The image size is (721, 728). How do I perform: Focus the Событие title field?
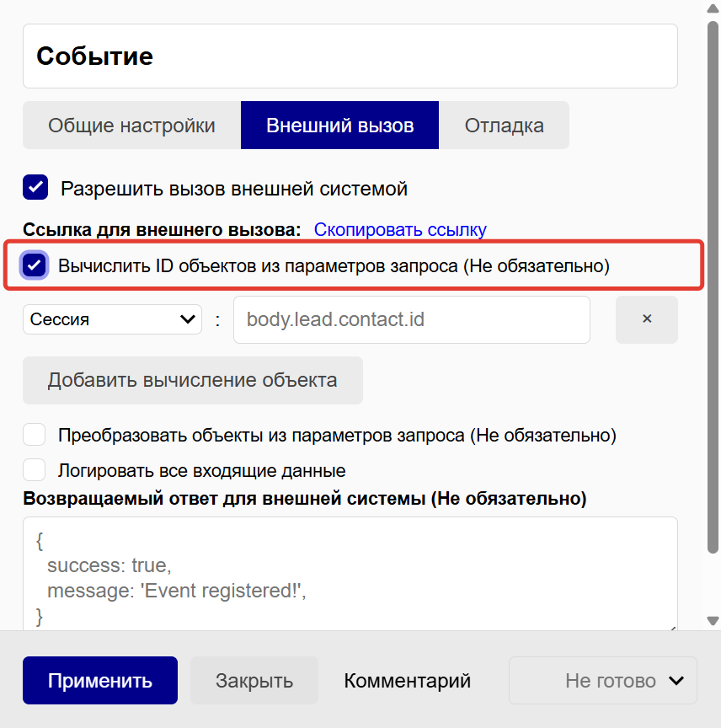coord(350,56)
